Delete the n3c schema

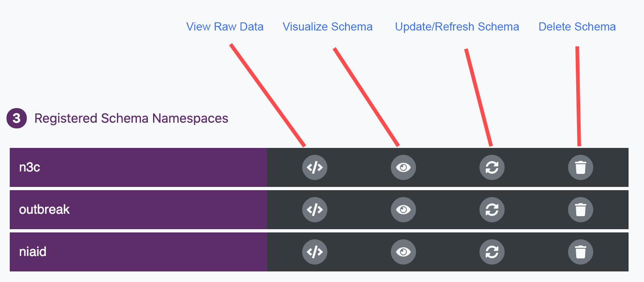(580, 167)
